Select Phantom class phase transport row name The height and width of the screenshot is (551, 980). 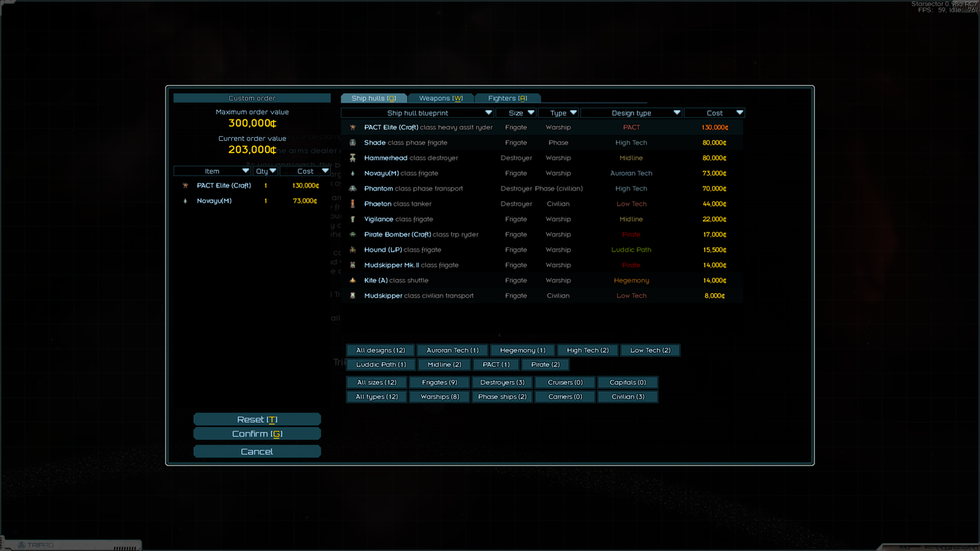pyautogui.click(x=413, y=188)
